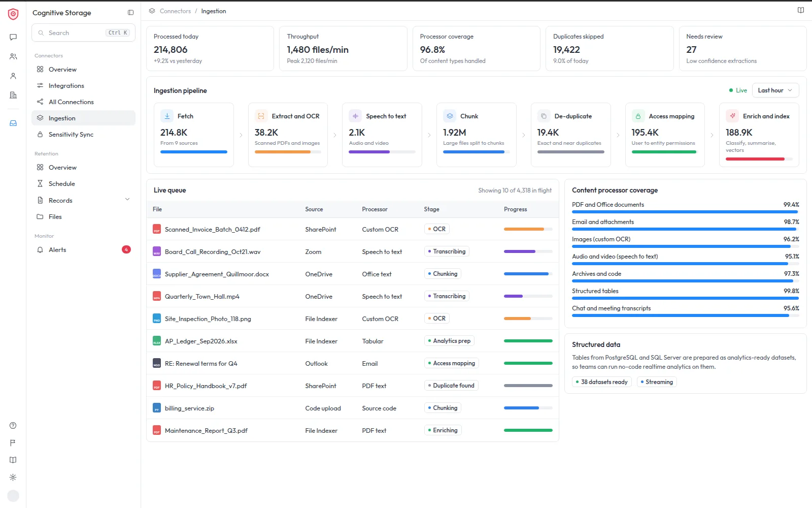Expand the Records menu chevron

tap(127, 199)
